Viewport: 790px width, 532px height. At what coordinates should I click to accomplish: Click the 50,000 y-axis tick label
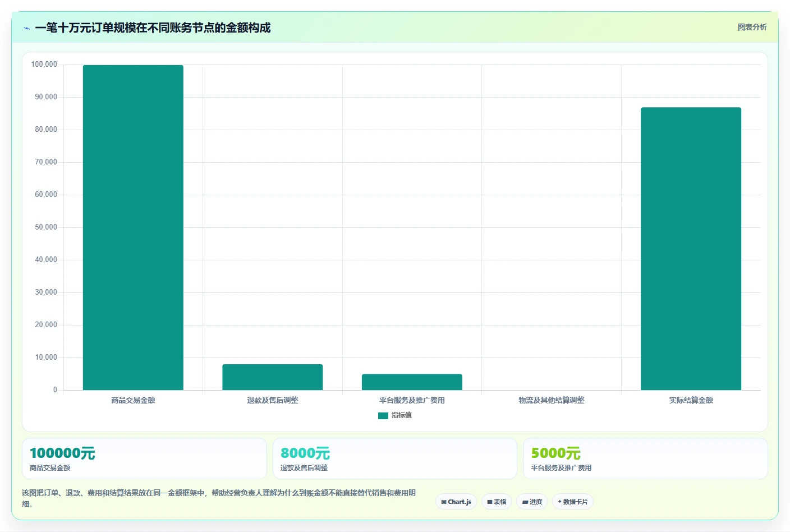pyautogui.click(x=46, y=227)
